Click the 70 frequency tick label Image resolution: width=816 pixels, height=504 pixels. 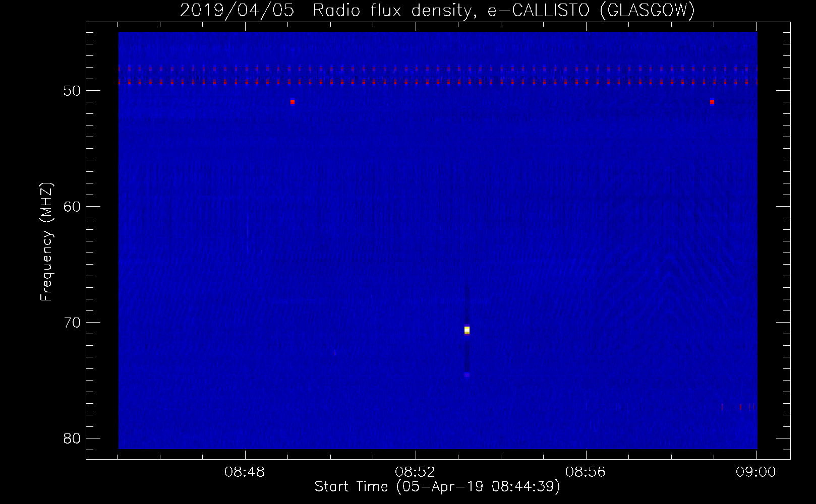(x=72, y=323)
